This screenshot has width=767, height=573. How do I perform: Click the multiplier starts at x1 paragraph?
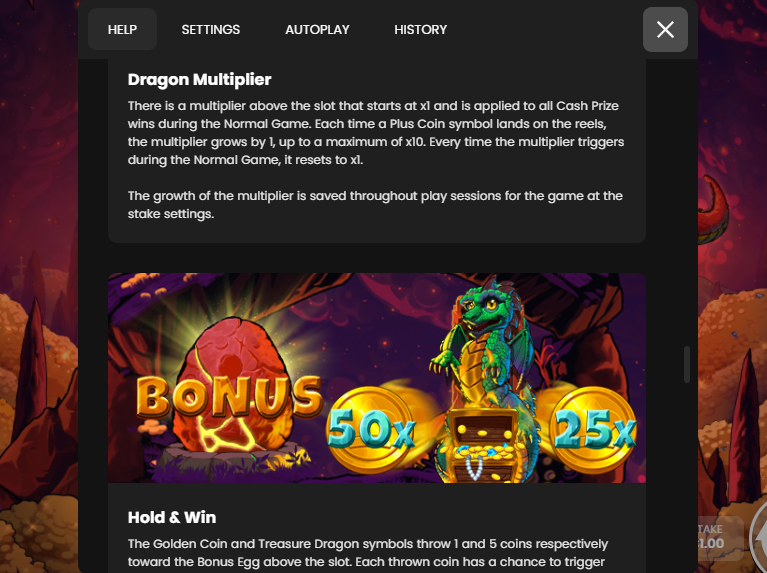pyautogui.click(x=376, y=133)
